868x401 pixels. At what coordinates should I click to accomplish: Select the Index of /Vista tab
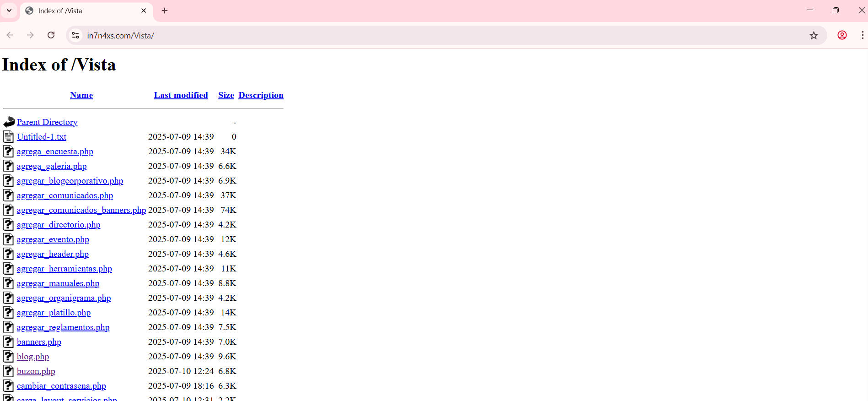click(x=82, y=11)
